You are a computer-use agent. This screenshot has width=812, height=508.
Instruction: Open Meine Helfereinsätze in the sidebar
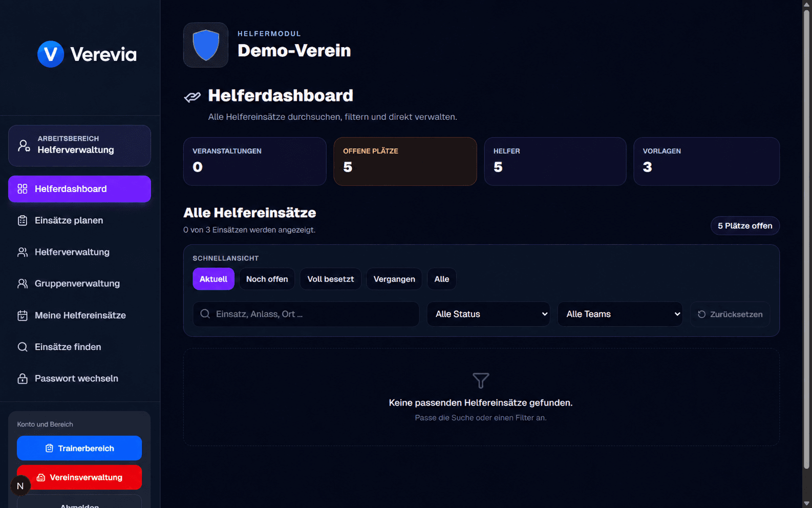click(x=79, y=315)
